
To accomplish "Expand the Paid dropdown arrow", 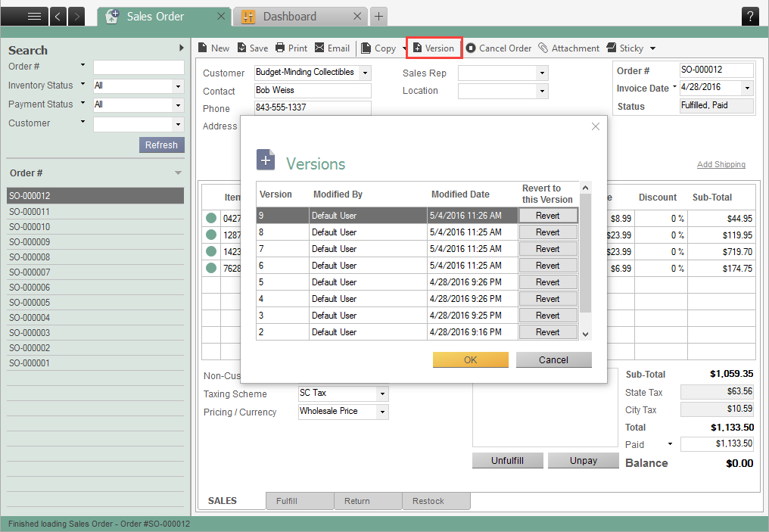I will click(670, 444).
